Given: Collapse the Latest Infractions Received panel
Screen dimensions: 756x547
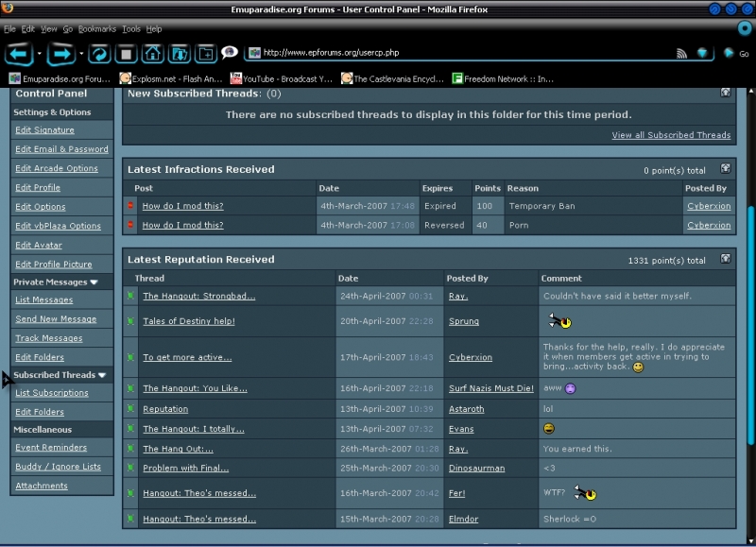Looking at the screenshot, I should point(725,168).
